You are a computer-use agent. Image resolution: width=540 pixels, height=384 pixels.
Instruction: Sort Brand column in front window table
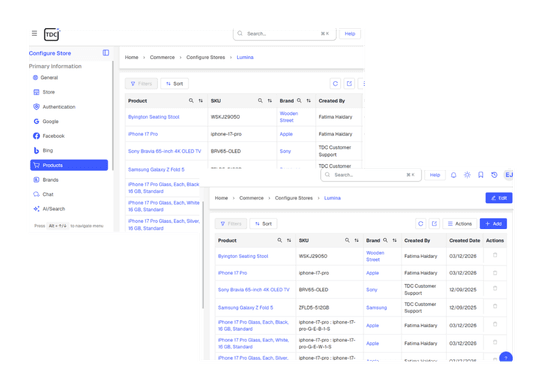(395, 240)
